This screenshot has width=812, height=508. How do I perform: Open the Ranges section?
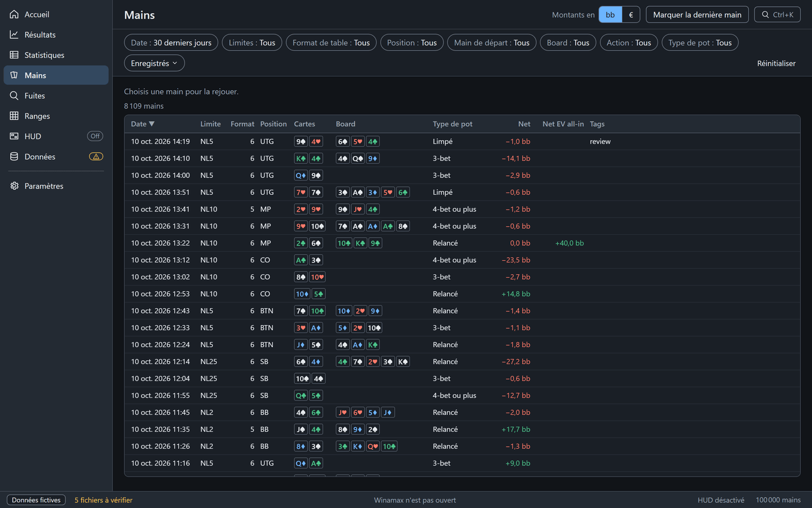pos(56,116)
